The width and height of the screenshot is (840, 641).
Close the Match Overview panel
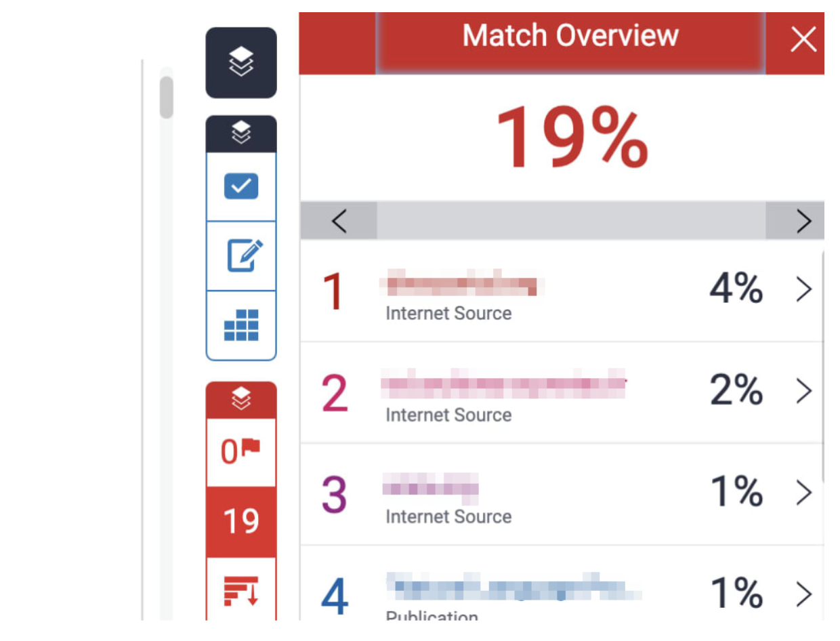(803, 41)
